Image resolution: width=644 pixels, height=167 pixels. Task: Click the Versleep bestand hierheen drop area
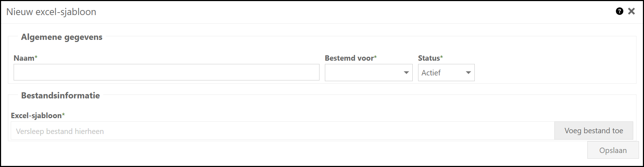[283, 131]
